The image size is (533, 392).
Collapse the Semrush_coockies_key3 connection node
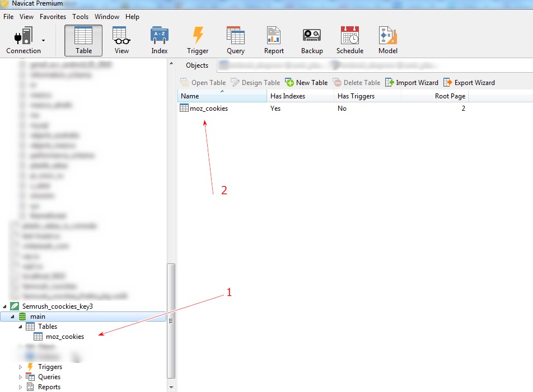(x=4, y=306)
